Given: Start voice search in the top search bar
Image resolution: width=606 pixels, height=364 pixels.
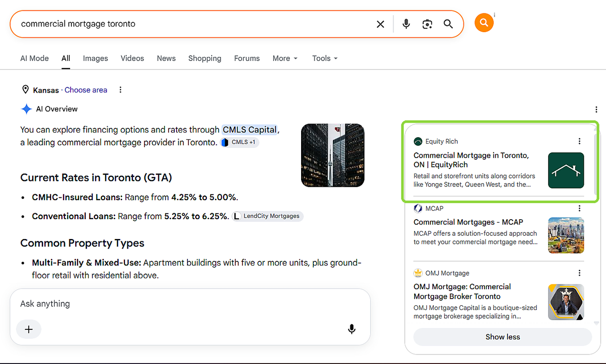Looking at the screenshot, I should (x=406, y=24).
